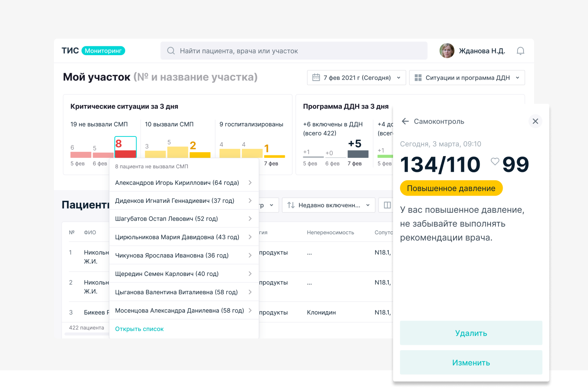This screenshot has height=388, width=588.
Task: Click the ТИС logo
Action: (70, 51)
